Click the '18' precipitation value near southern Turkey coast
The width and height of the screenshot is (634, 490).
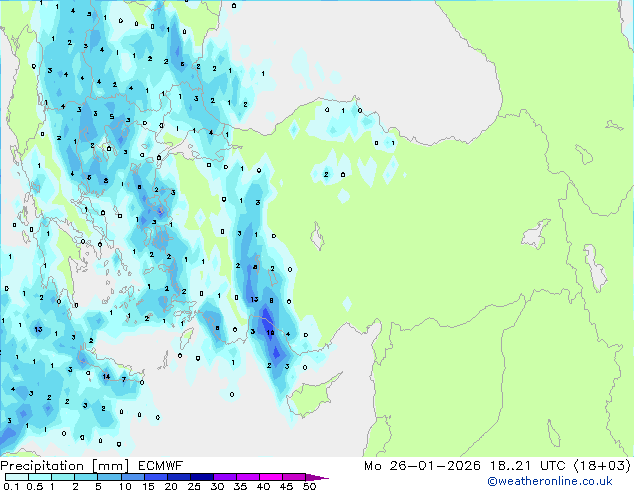271,333
